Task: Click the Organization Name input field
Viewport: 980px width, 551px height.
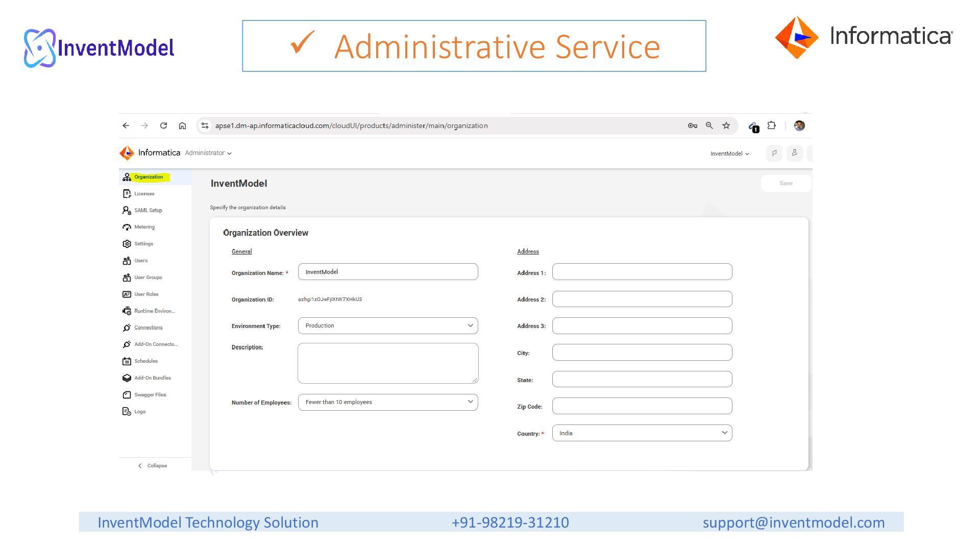Action: point(388,272)
